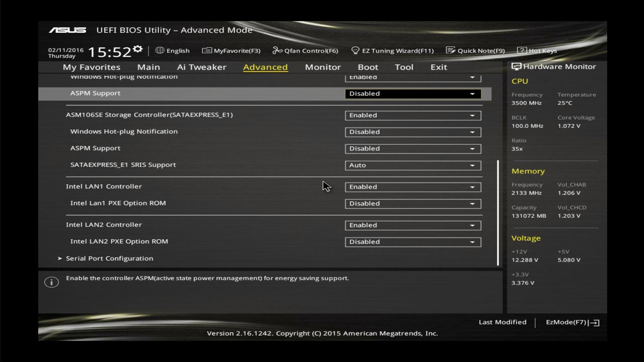Select Intel LAN2 PXE Option ROM label
This screenshot has height=362, width=644.
[x=119, y=241]
